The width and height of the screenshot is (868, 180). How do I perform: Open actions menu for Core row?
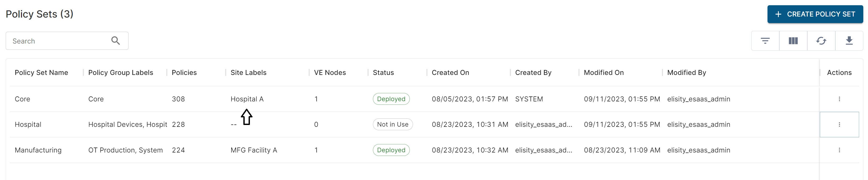(x=839, y=99)
